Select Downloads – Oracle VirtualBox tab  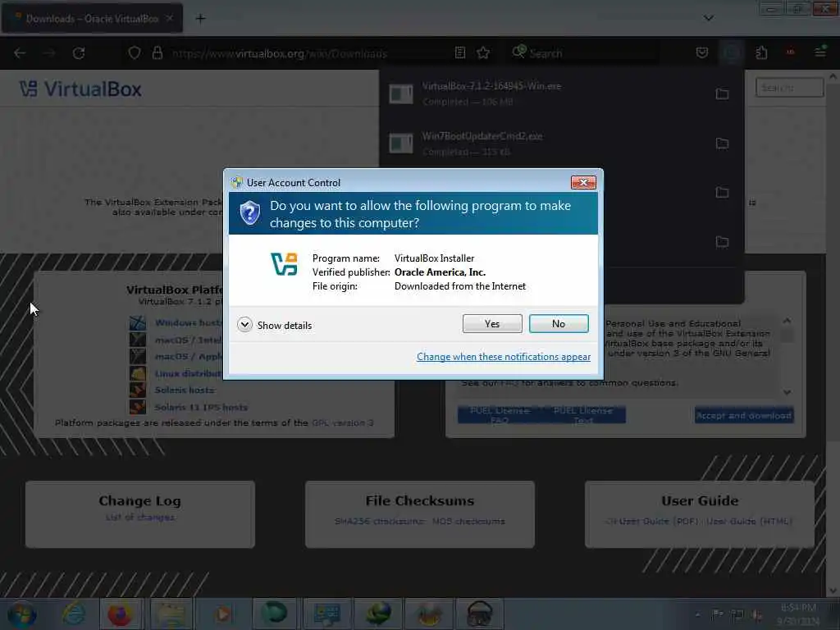92,19
